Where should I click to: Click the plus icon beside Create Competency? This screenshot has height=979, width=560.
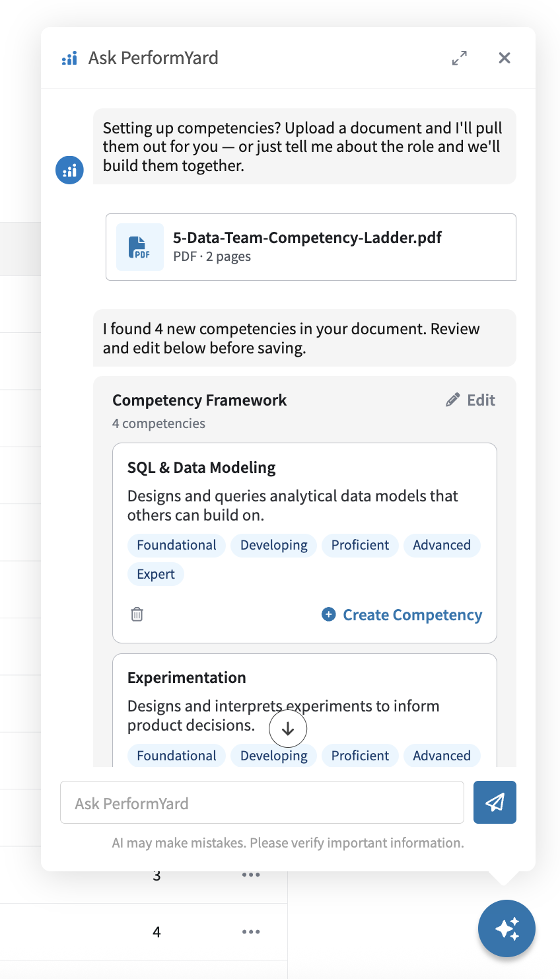tap(328, 614)
